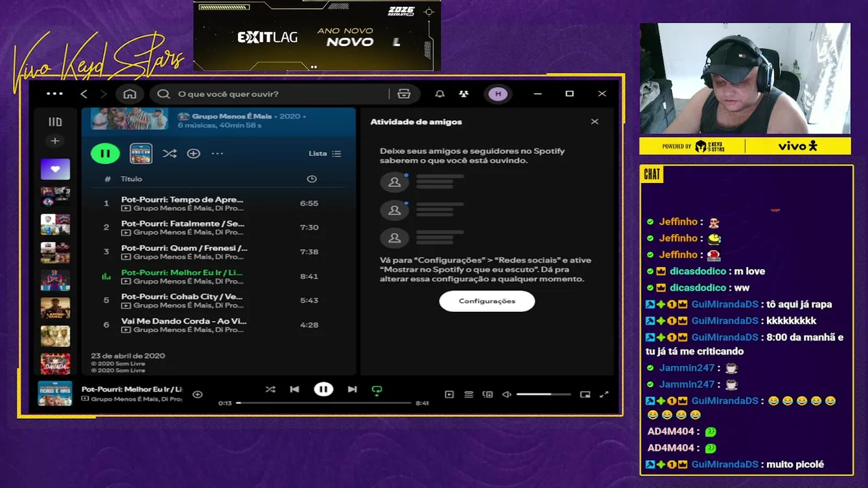Viewport: 868px width, 488px height.
Task: Enable shuffle for the album
Action: pyautogui.click(x=170, y=153)
